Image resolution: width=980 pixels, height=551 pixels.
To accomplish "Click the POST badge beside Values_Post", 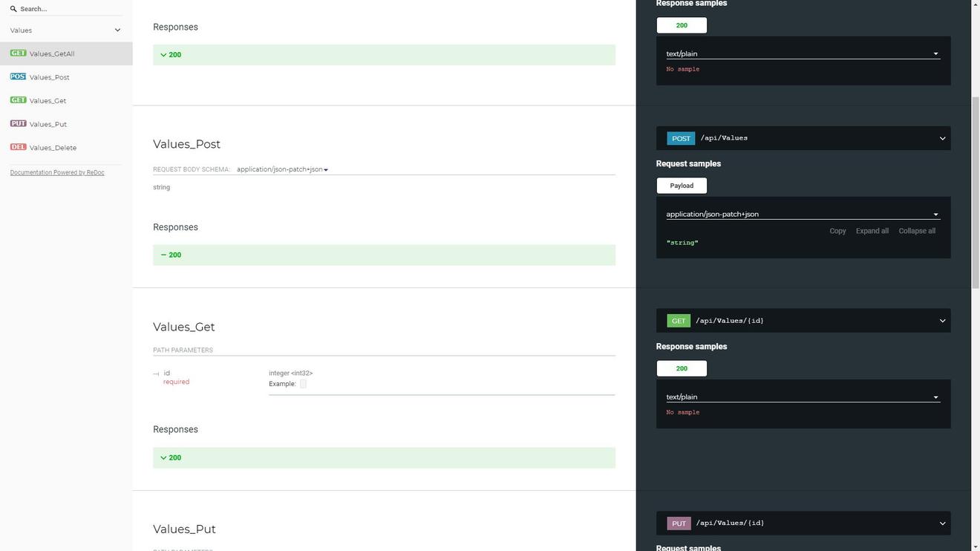I will [18, 77].
